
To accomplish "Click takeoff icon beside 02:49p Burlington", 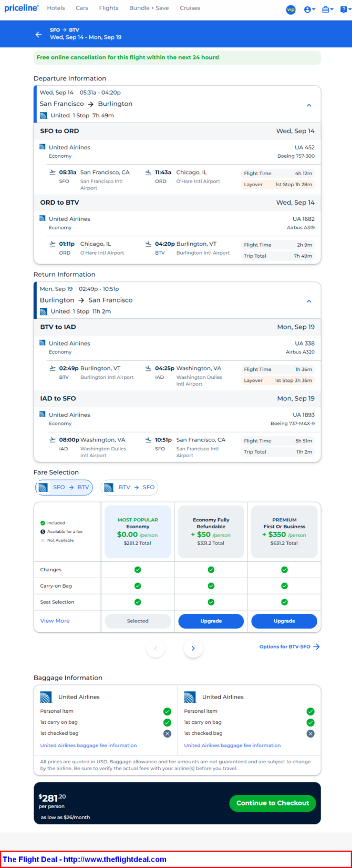I will pyautogui.click(x=52, y=368).
